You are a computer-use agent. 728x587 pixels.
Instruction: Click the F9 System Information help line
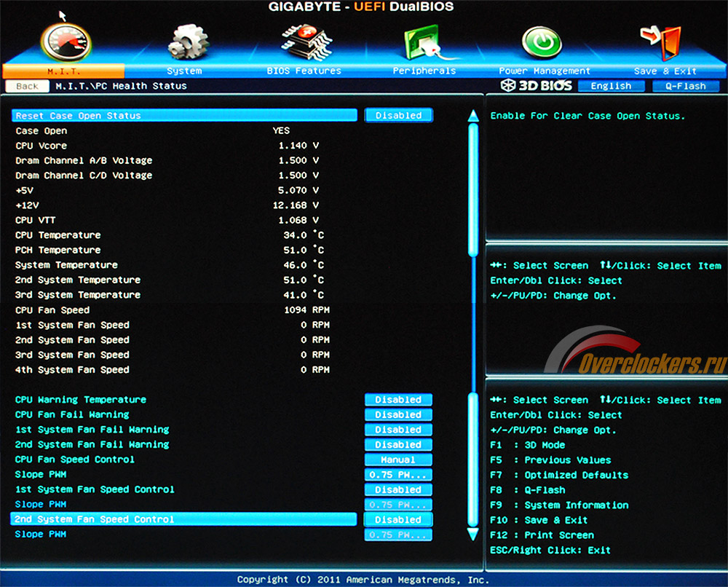559,505
